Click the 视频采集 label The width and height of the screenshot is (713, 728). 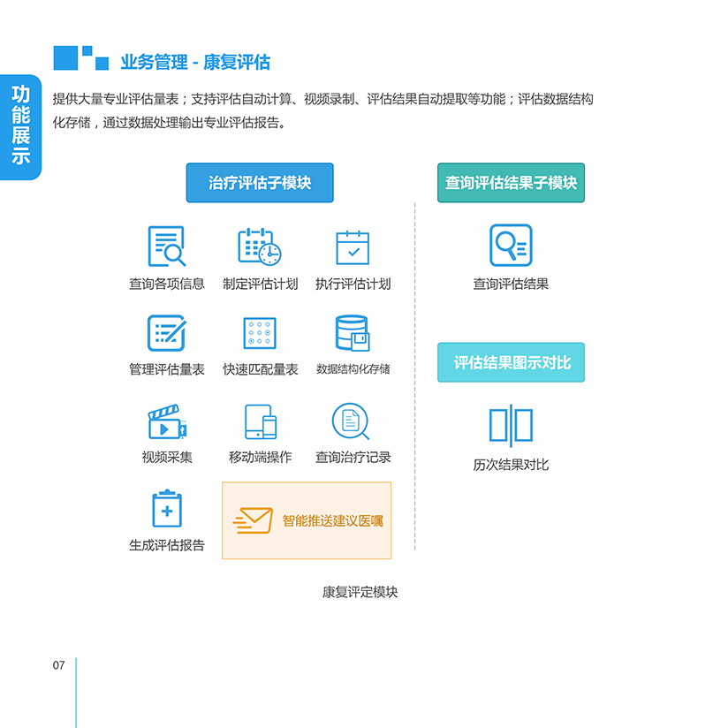point(167,458)
